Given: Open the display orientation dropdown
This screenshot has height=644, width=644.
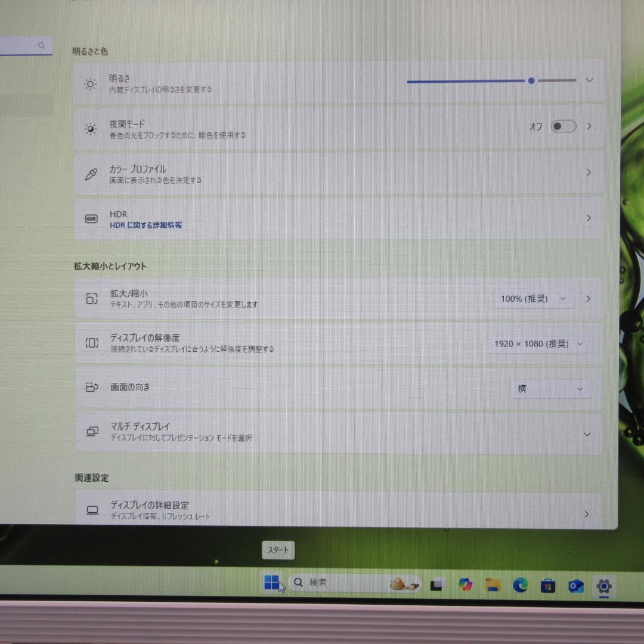Looking at the screenshot, I should tap(550, 388).
